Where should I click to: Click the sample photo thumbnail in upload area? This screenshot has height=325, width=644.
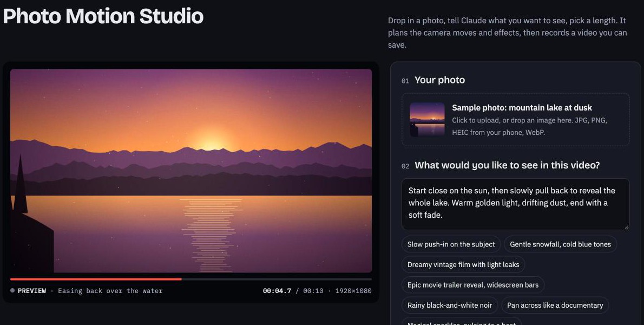[427, 120]
